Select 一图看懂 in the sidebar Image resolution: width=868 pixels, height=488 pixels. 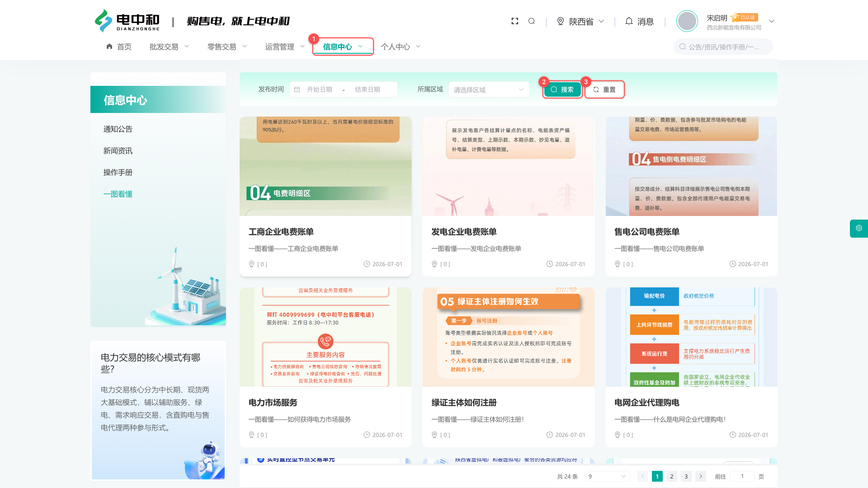coord(118,194)
